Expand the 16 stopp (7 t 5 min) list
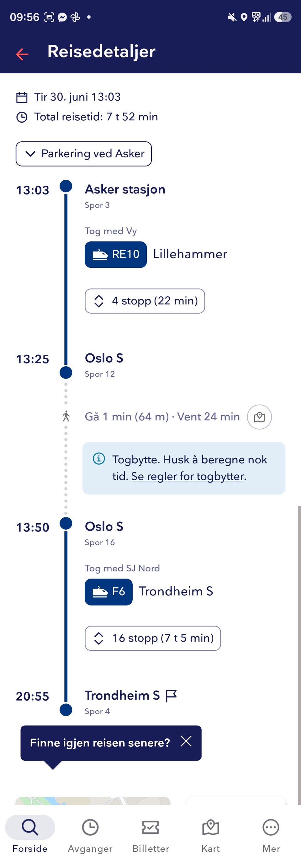Screen dimensions: 301x868 [x=153, y=638]
